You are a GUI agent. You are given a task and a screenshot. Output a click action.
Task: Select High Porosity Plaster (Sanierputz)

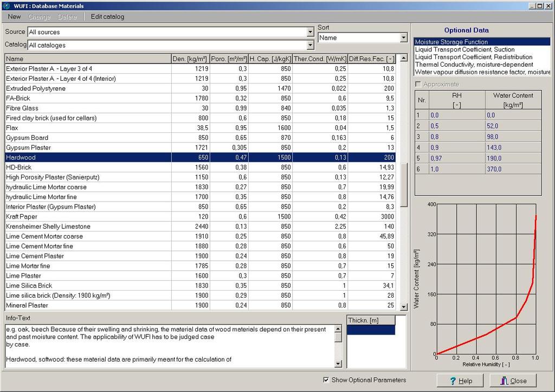(x=201, y=177)
